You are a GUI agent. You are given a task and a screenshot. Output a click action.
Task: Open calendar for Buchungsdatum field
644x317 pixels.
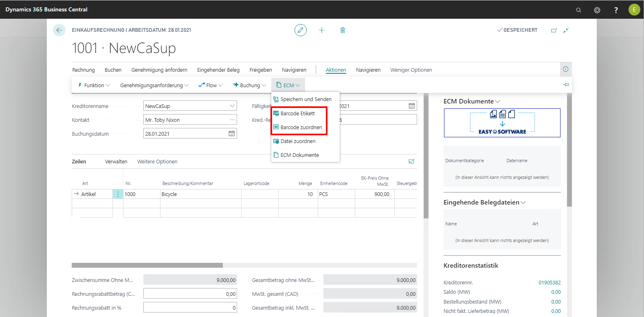pos(232,134)
